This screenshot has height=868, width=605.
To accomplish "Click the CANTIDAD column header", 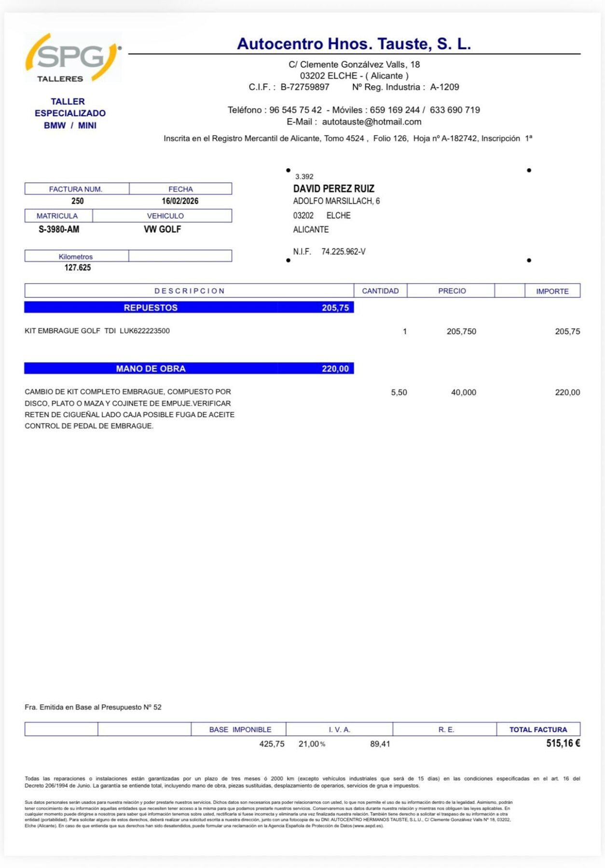I will pos(380,291).
